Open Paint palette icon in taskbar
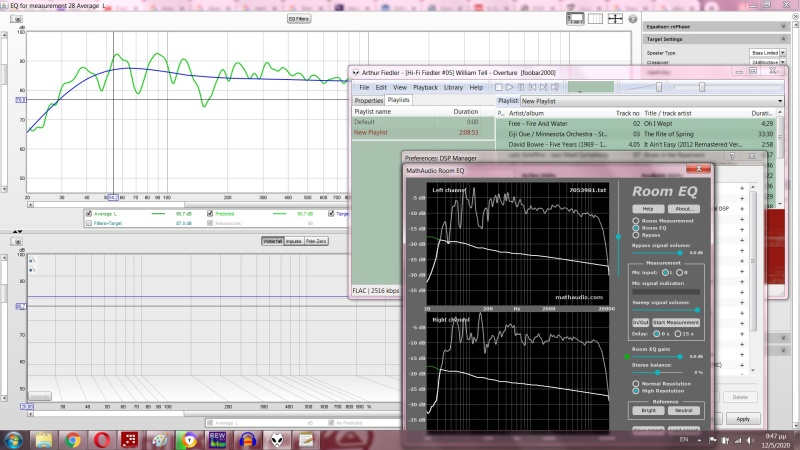Screen dimensions: 800x450 tap(160, 440)
